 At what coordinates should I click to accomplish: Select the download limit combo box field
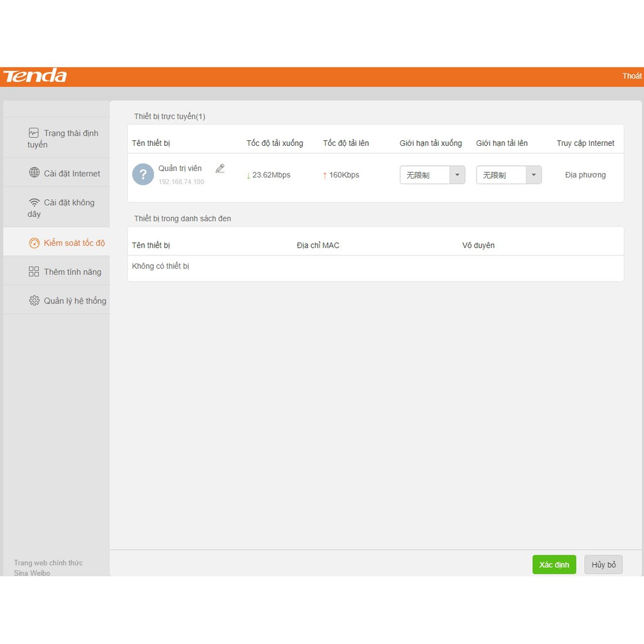(425, 175)
